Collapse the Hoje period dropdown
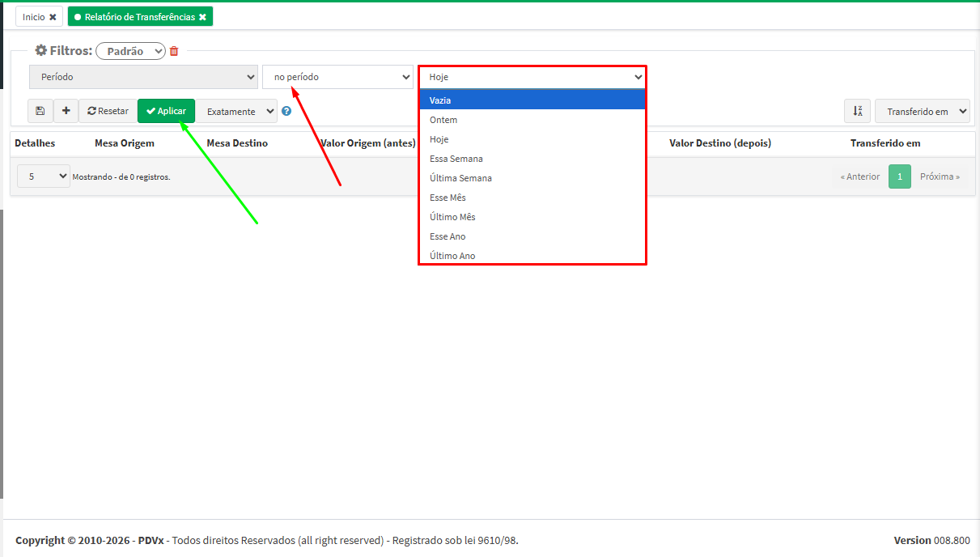Viewport: 980px width, 557px height. coord(532,77)
